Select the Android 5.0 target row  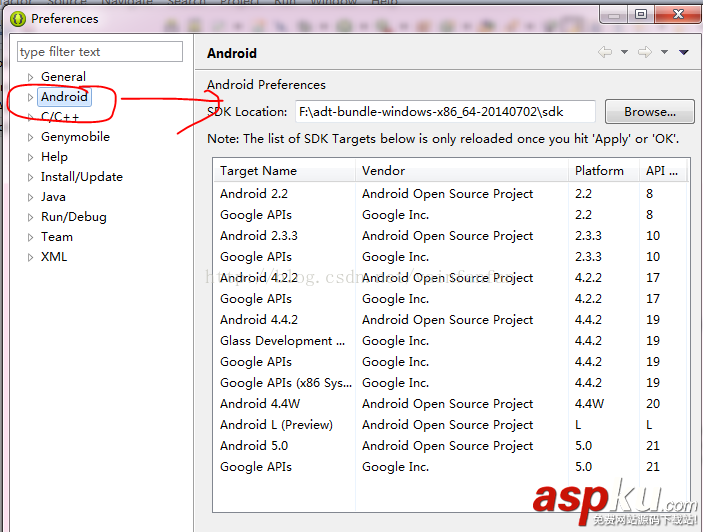(x=451, y=446)
